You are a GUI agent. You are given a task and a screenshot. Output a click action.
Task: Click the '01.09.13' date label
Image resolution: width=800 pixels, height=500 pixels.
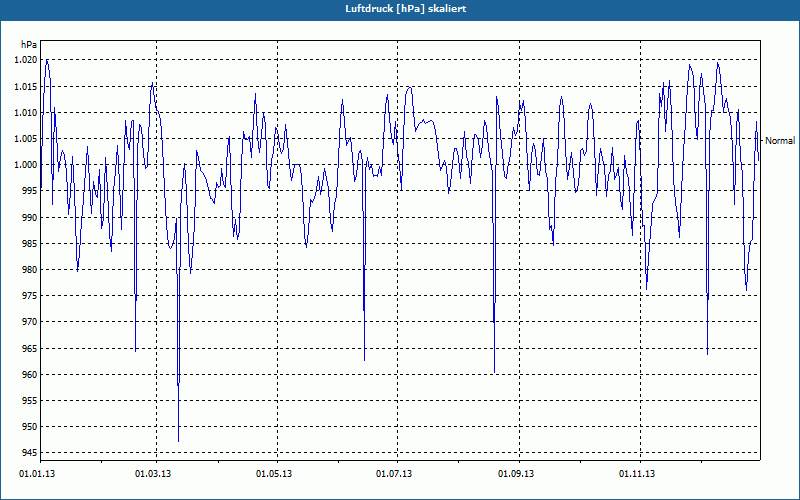(x=516, y=474)
